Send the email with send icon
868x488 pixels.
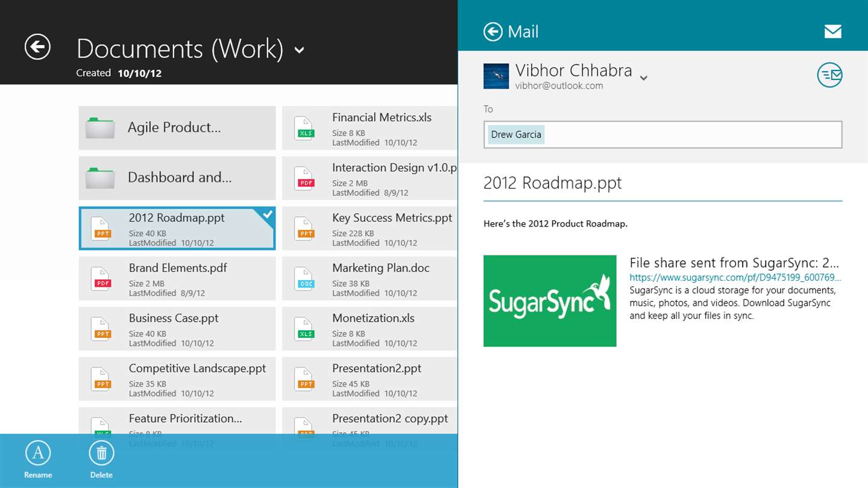point(829,75)
